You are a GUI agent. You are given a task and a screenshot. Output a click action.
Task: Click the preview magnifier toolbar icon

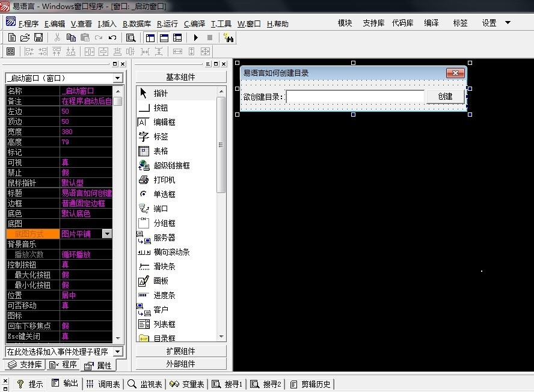(x=130, y=37)
